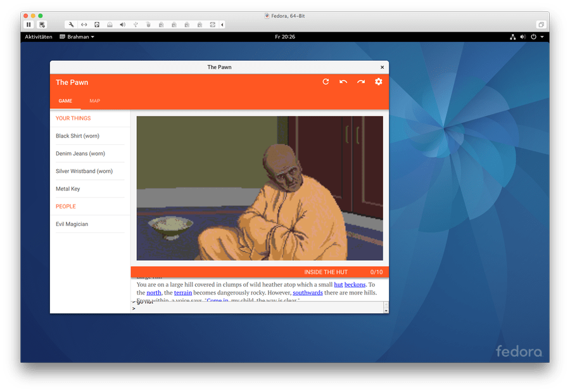Expand the system power menu arrow
570x392 pixels.
click(541, 37)
